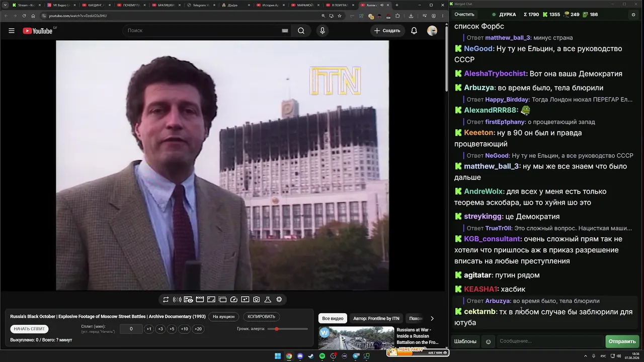Click the YouTube search magnifier button
Viewport: 644px width, 362px height.
[x=301, y=31]
